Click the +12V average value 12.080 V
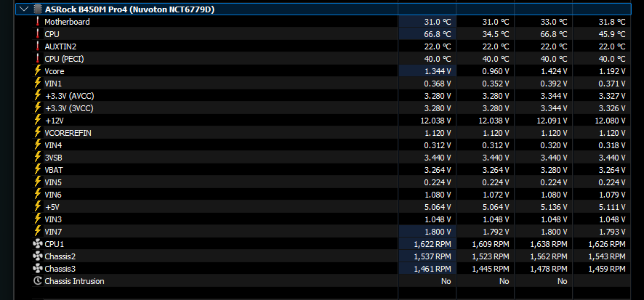Image resolution: width=644 pixels, height=300 pixels. tap(611, 121)
